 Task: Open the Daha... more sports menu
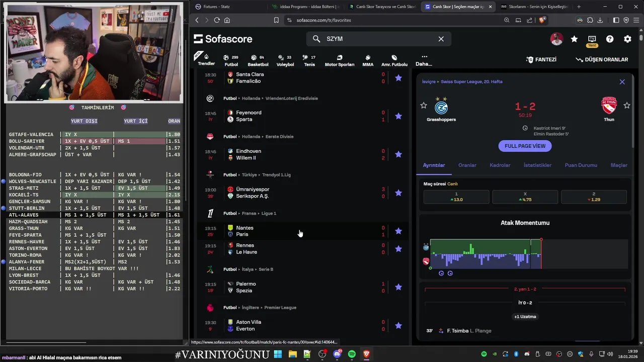[x=424, y=60]
